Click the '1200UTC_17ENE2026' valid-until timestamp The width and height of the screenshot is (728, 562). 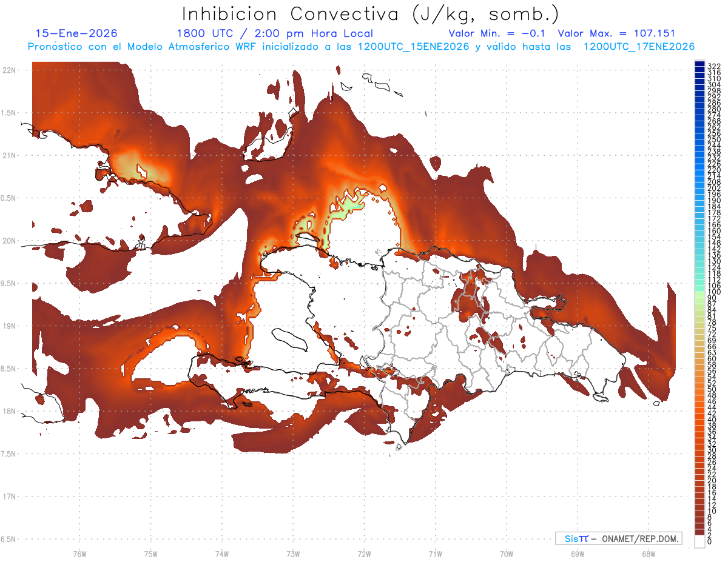[x=639, y=47]
